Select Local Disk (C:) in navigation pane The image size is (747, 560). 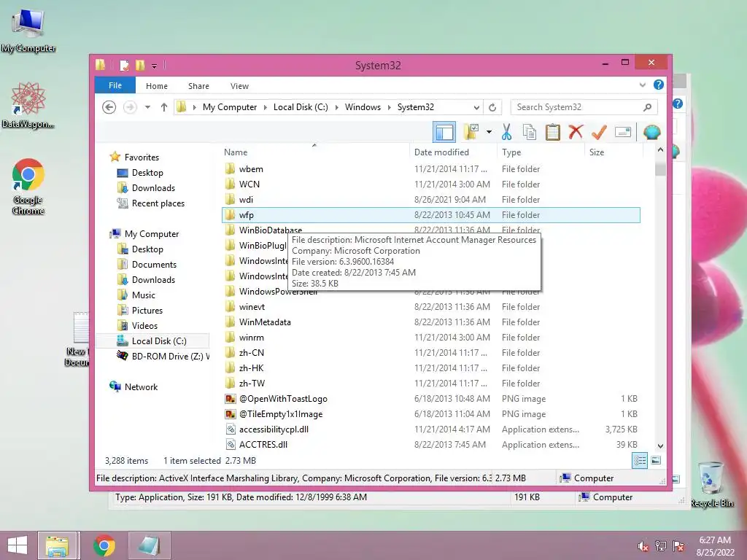[152, 341]
